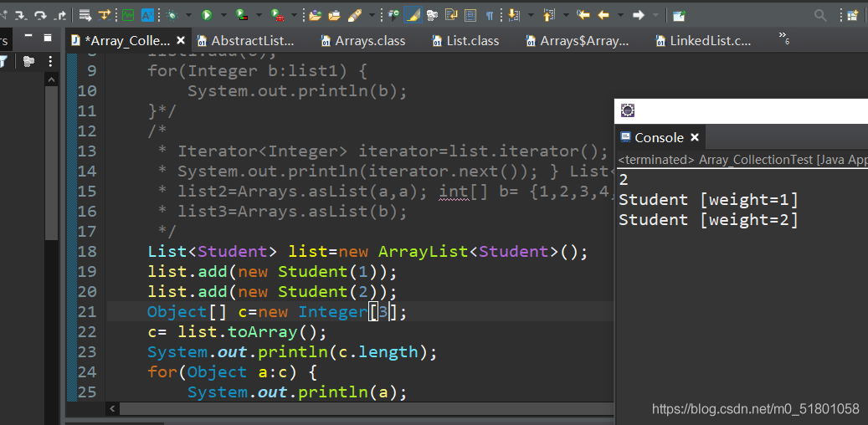Close the Console view tab
The image size is (868, 425).
pyautogui.click(x=695, y=137)
